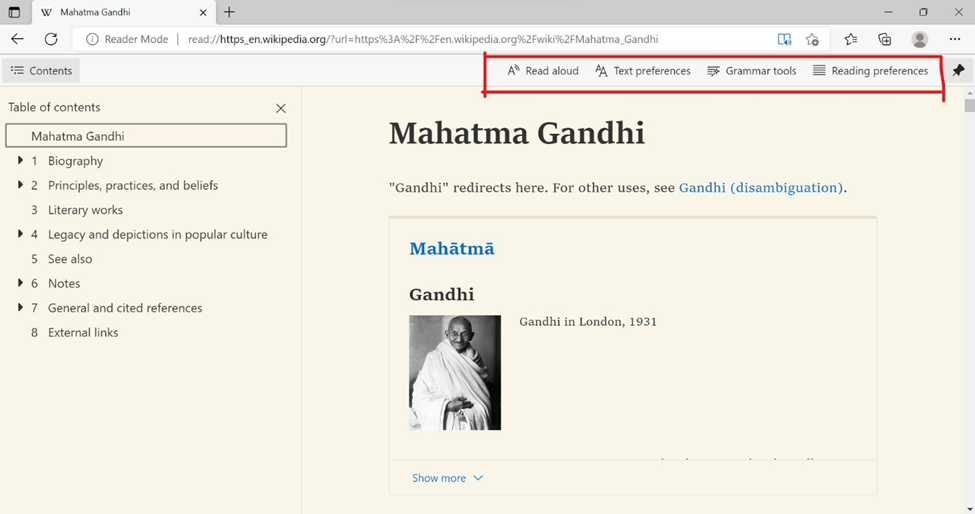This screenshot has width=975, height=514.
Task: Open Reading preferences
Action: [871, 71]
